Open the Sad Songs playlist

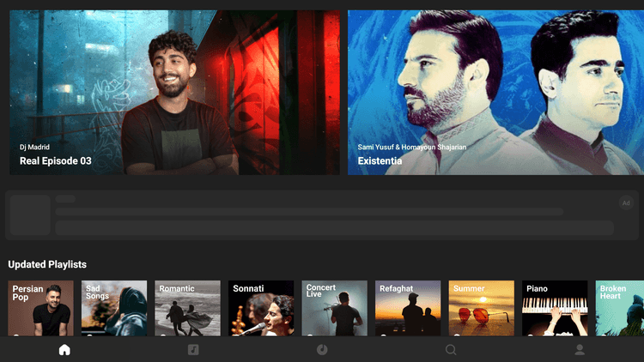(x=114, y=308)
